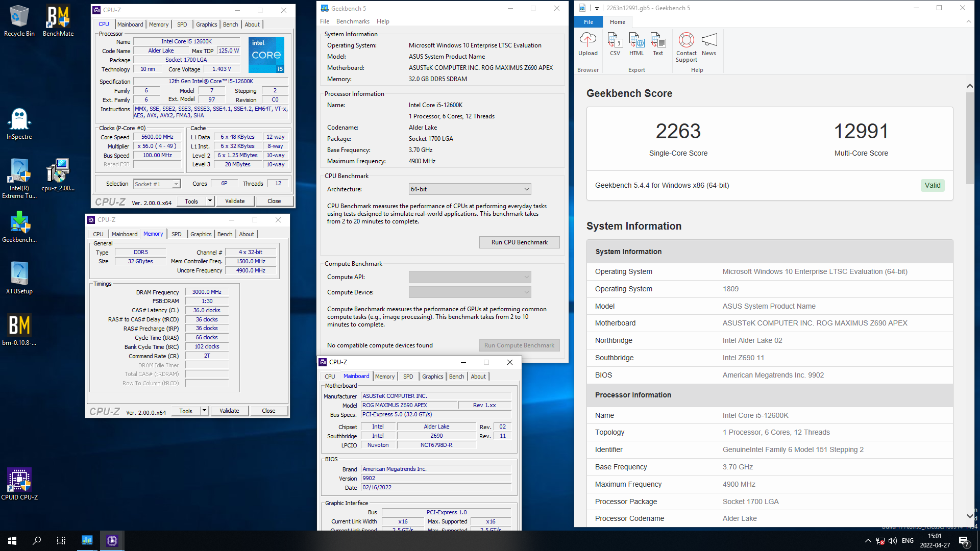Click Tools button in top CPU-Z window
980x551 pixels.
pyautogui.click(x=191, y=201)
